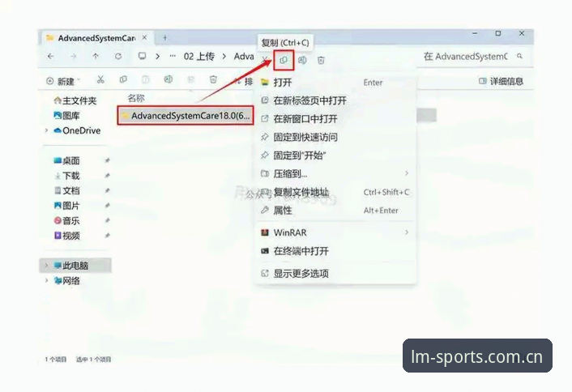This screenshot has width=572, height=392.
Task: Click the Delete trash icon in context menu
Action: 321,60
